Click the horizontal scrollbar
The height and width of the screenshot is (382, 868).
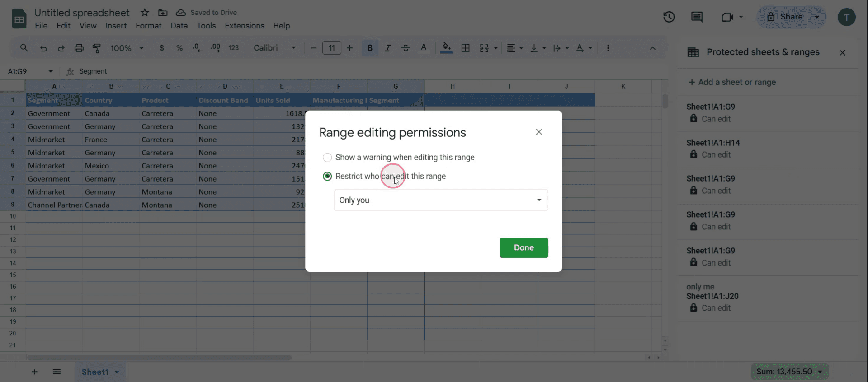[159, 358]
